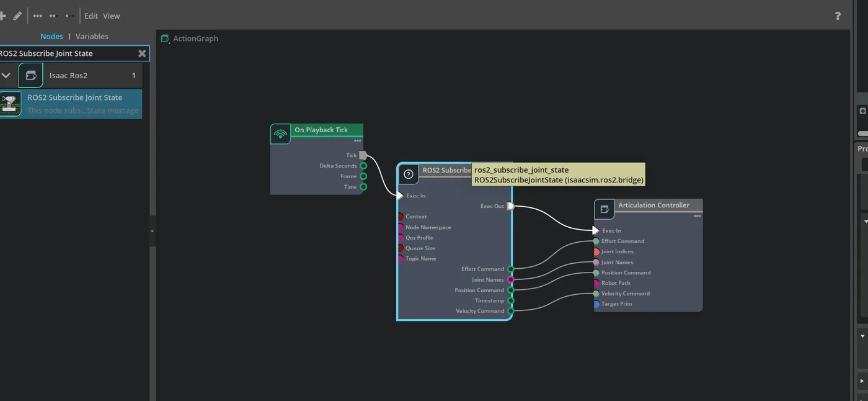Viewport: 868px width, 401px height.
Task: Switch to the Variables tab
Action: (92, 36)
